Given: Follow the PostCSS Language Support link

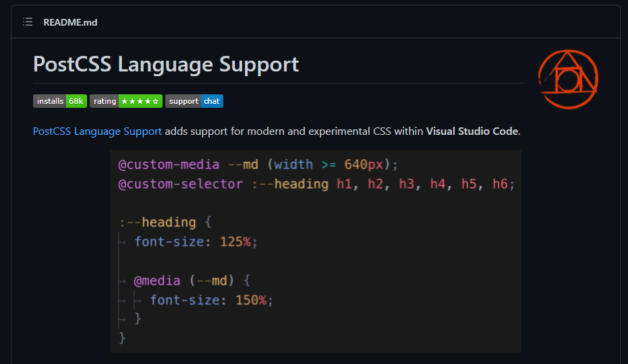Looking at the screenshot, I should (x=97, y=131).
